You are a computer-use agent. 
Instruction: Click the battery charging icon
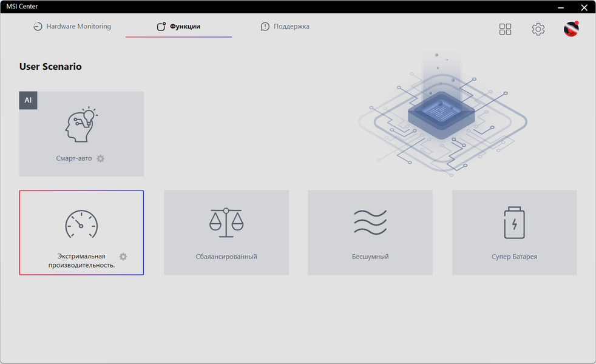tap(514, 223)
